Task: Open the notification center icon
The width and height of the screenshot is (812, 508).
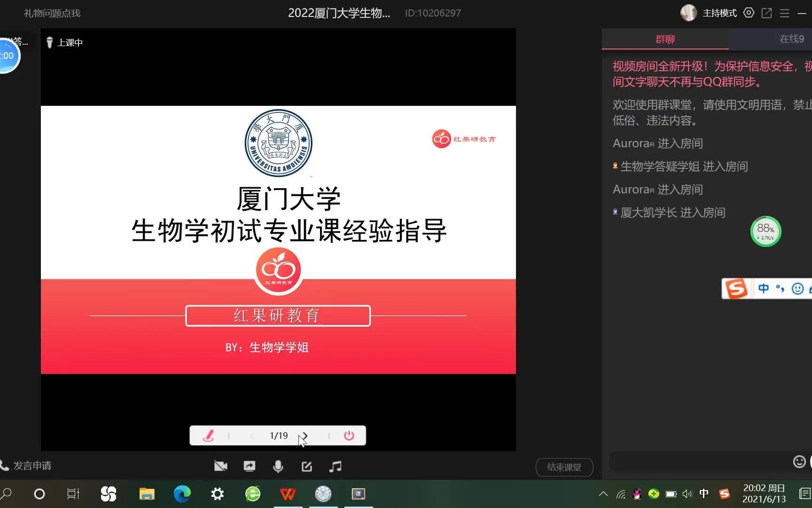Action: point(804,493)
